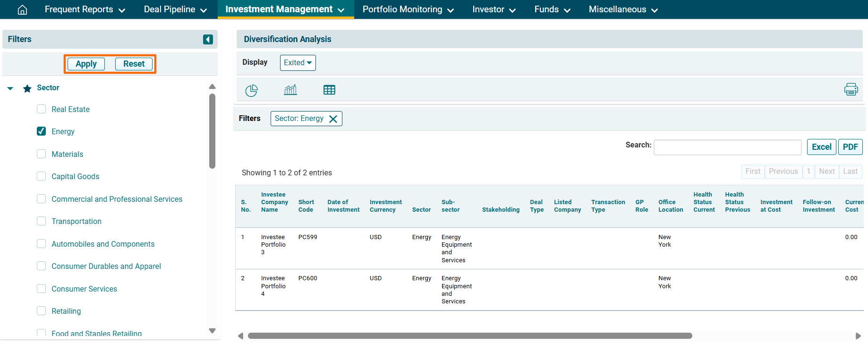868x353 pixels.
Task: Export the table to Excel
Action: click(821, 147)
